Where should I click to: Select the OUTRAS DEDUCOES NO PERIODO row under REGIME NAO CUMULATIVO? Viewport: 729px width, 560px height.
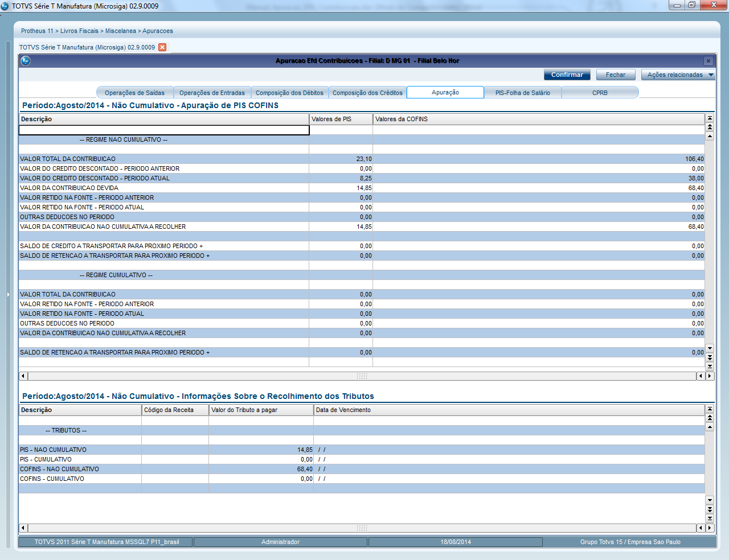(362, 217)
